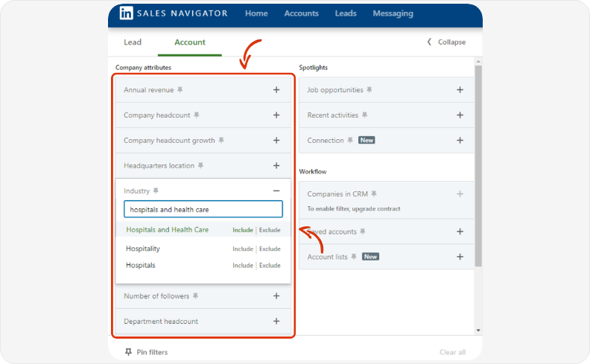
Task: Open the Leads menu item
Action: [346, 13]
